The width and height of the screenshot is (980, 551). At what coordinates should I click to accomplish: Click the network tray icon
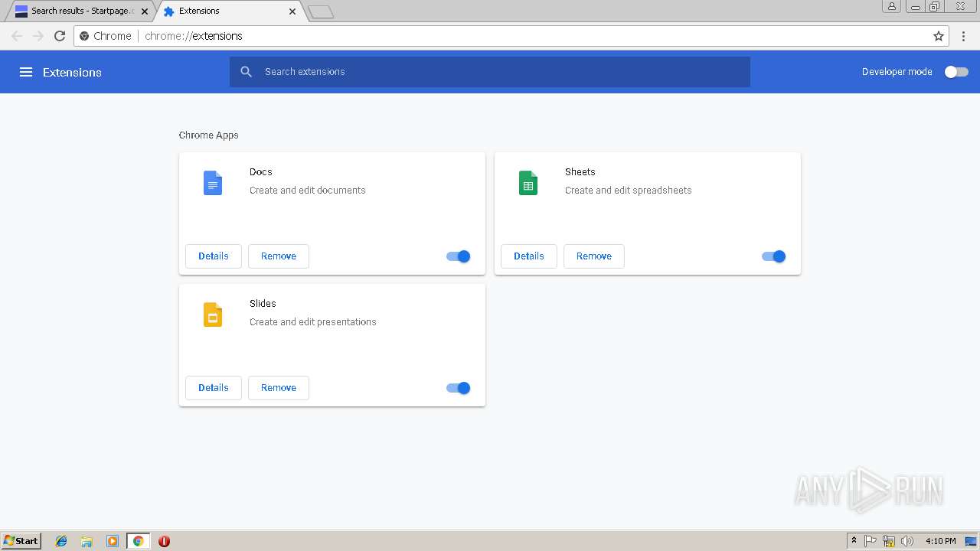(x=889, y=541)
